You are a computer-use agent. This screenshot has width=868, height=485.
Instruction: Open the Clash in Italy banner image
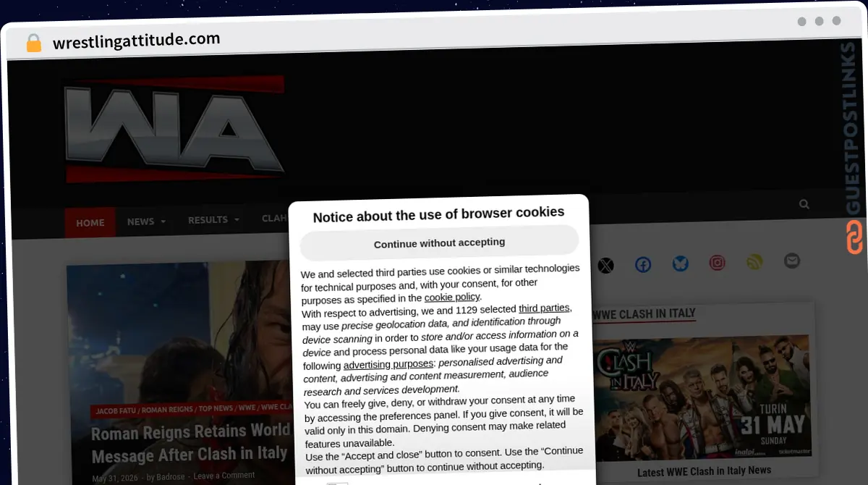pyautogui.click(x=702, y=396)
